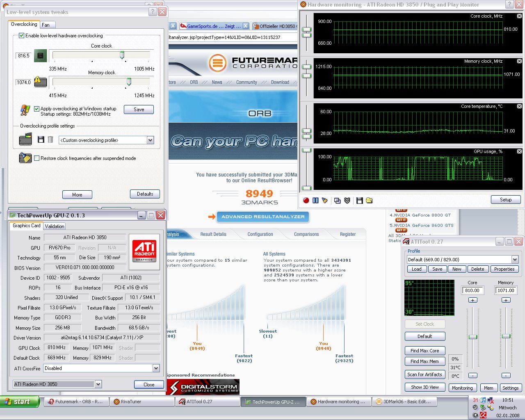Click the ATITool Core vertical slider handle

pos(473,337)
